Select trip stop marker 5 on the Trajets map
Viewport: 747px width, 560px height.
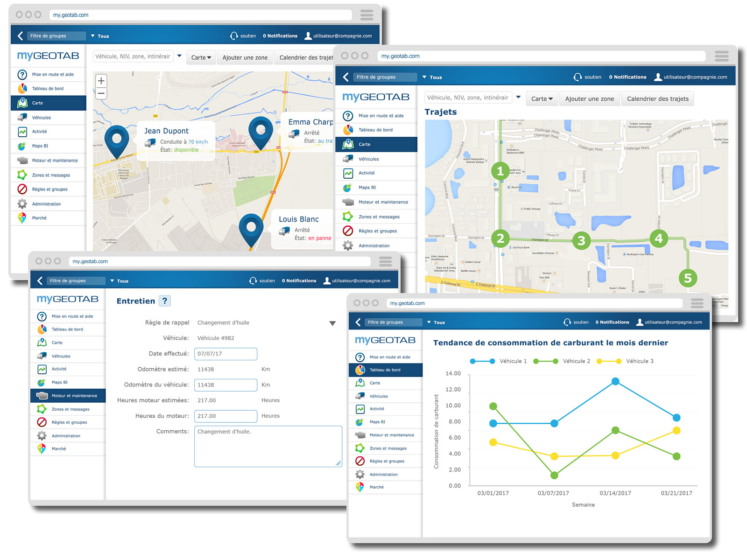coord(688,278)
